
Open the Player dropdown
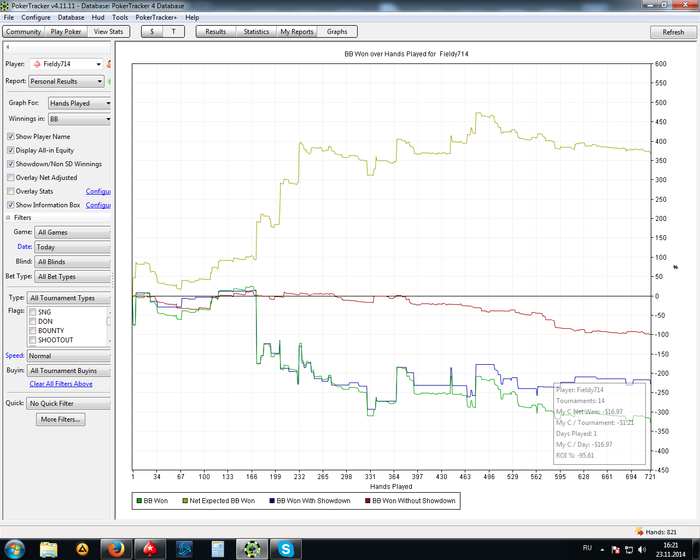pos(67,64)
